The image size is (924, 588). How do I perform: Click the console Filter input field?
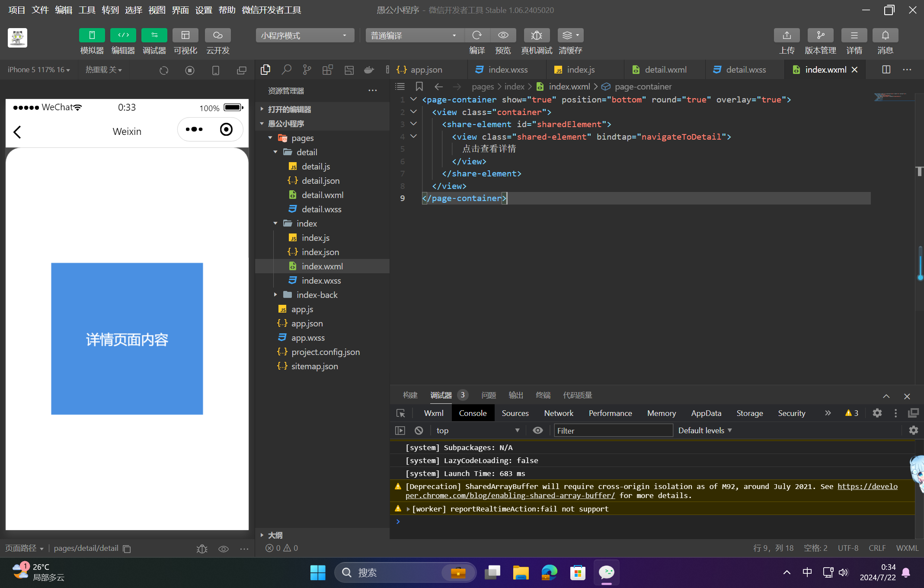pos(613,431)
